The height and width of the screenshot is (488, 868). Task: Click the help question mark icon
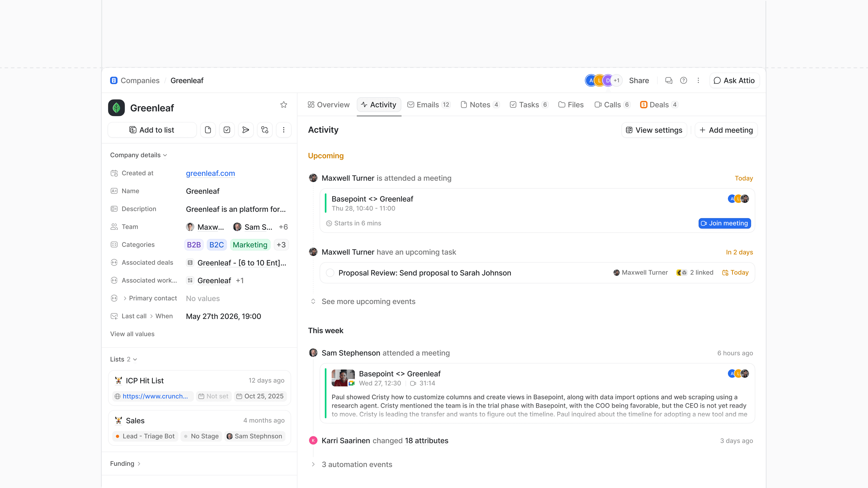tap(683, 80)
